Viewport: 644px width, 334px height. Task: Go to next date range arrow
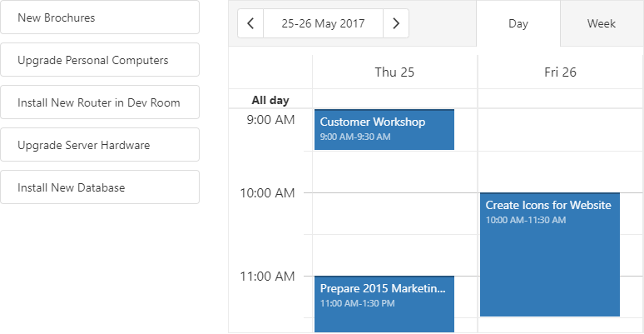pos(396,23)
